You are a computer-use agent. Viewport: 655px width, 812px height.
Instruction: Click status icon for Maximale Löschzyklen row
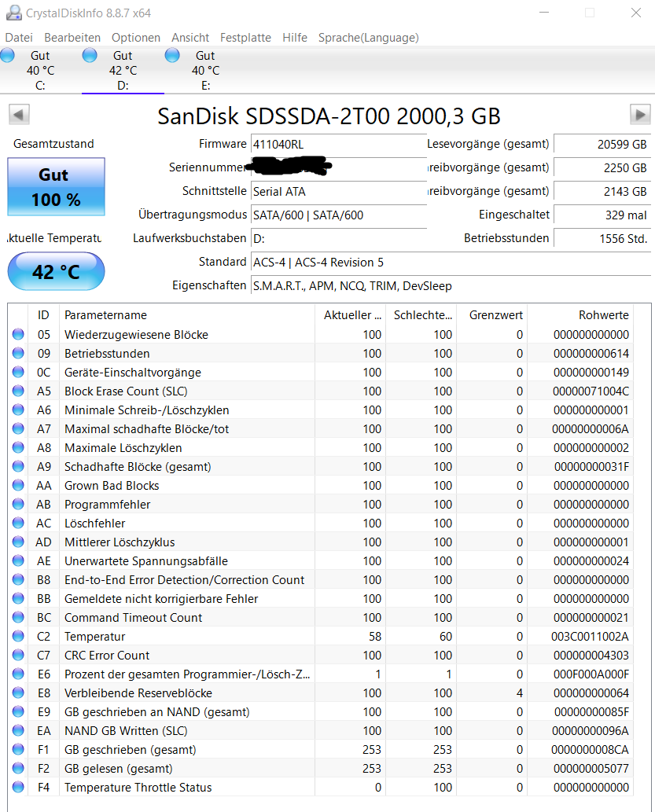[x=18, y=447]
